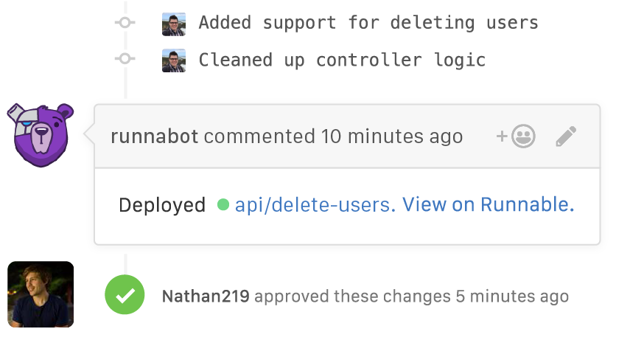Open author avatar on 'Added support' commit
The width and height of the screenshot is (644, 357).
174,24
